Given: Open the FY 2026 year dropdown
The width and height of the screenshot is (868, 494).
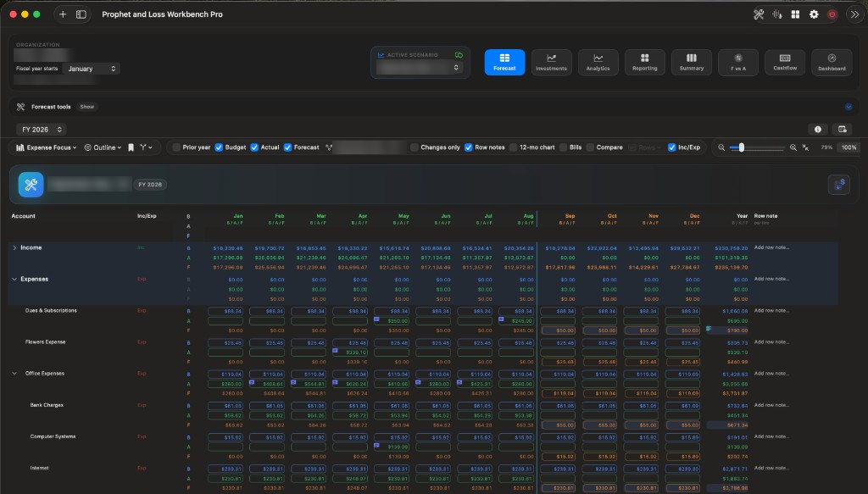Looking at the screenshot, I should [x=42, y=130].
